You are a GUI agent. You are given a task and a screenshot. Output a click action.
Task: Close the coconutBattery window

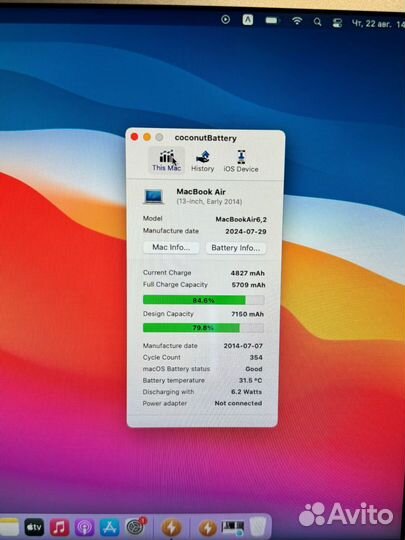[x=135, y=137]
